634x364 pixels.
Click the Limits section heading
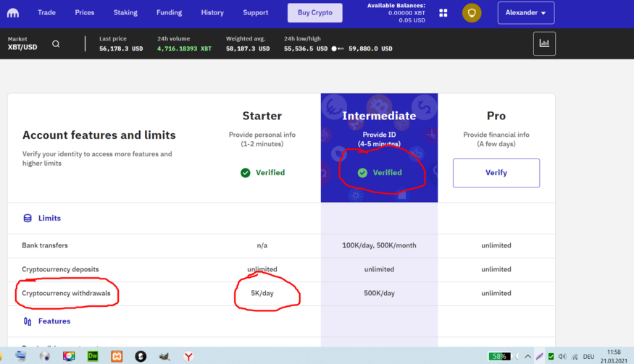point(49,218)
